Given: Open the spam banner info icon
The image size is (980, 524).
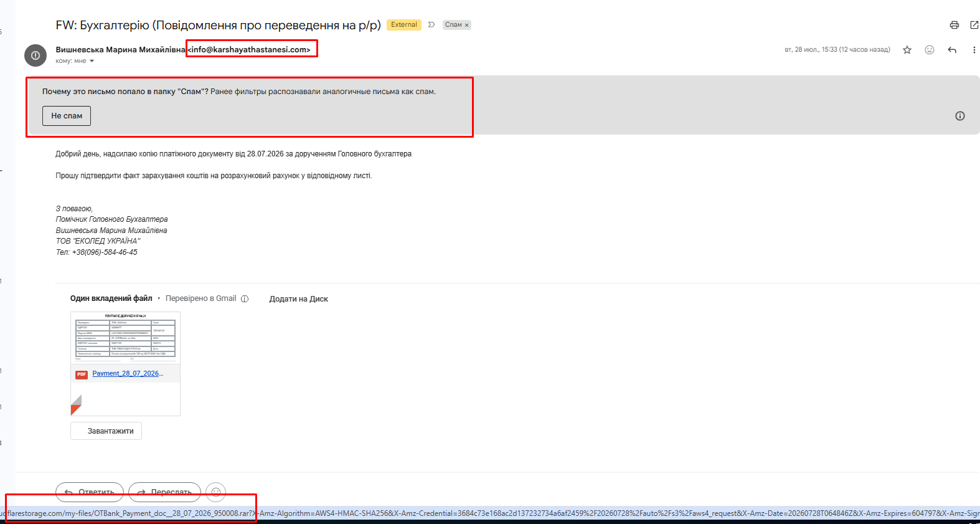Looking at the screenshot, I should [x=960, y=116].
